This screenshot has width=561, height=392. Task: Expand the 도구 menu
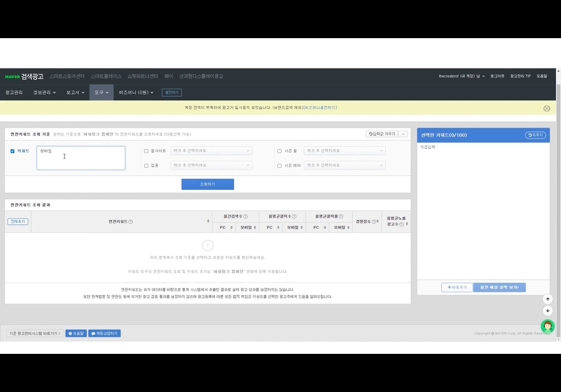[x=102, y=93]
